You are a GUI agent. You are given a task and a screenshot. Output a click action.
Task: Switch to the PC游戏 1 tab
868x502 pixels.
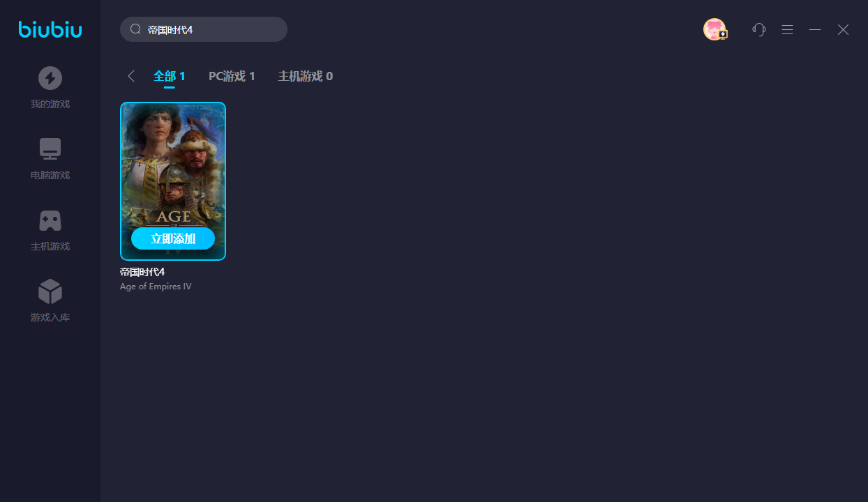pos(232,76)
